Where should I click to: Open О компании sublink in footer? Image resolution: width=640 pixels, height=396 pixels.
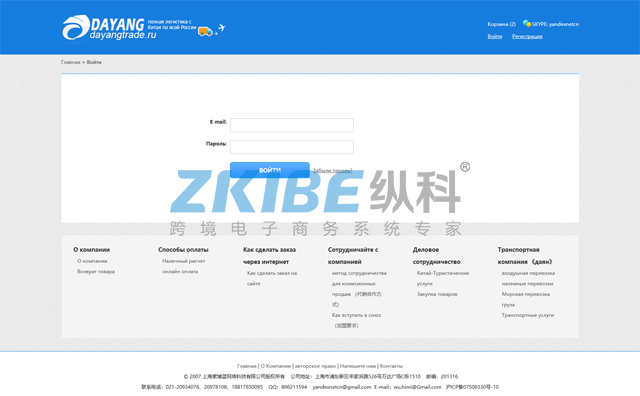[92, 261]
